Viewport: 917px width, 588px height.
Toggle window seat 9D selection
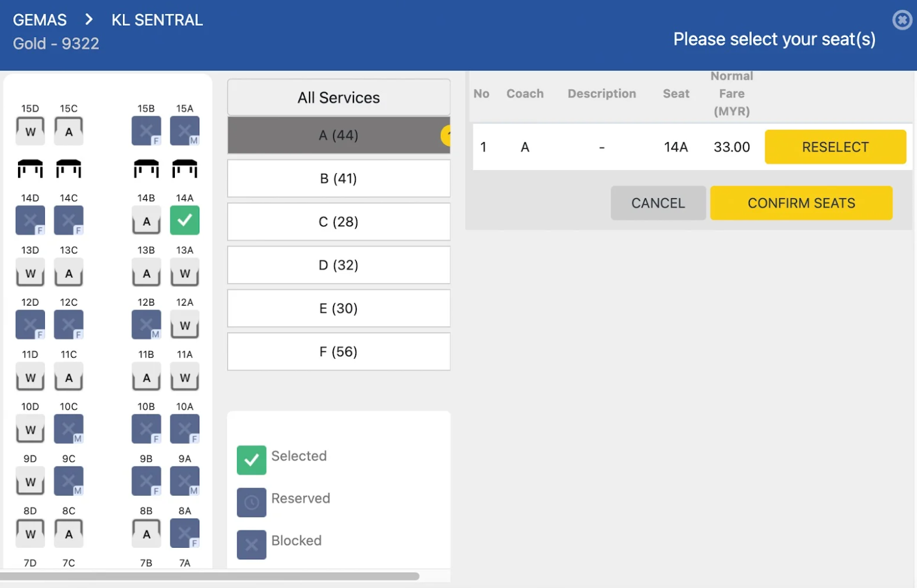[x=30, y=481]
